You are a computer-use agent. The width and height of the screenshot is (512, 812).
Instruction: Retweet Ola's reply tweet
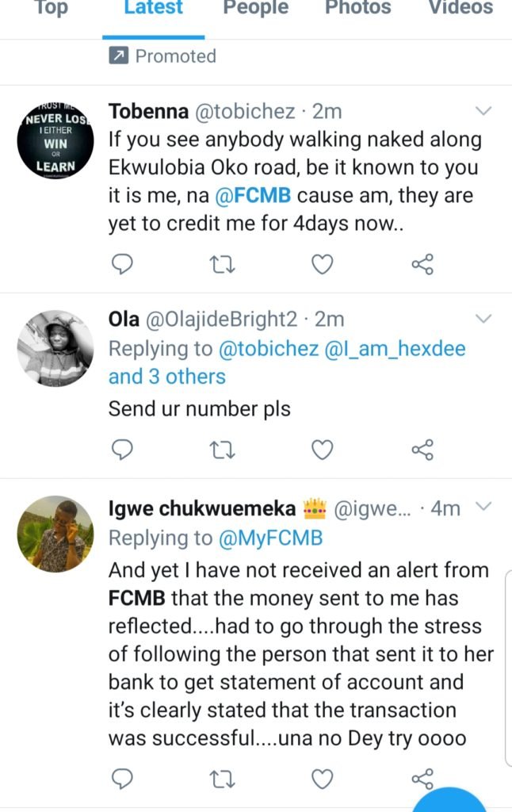click(223, 450)
